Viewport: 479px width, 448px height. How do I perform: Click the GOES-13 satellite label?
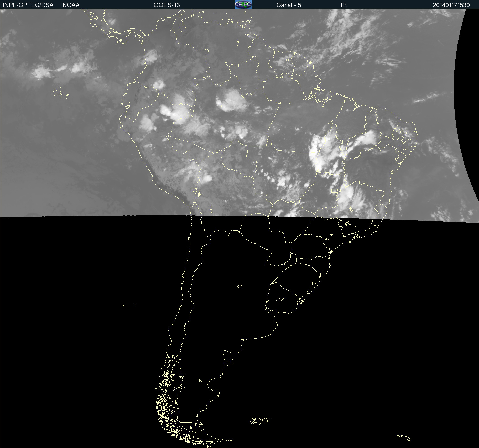166,5
